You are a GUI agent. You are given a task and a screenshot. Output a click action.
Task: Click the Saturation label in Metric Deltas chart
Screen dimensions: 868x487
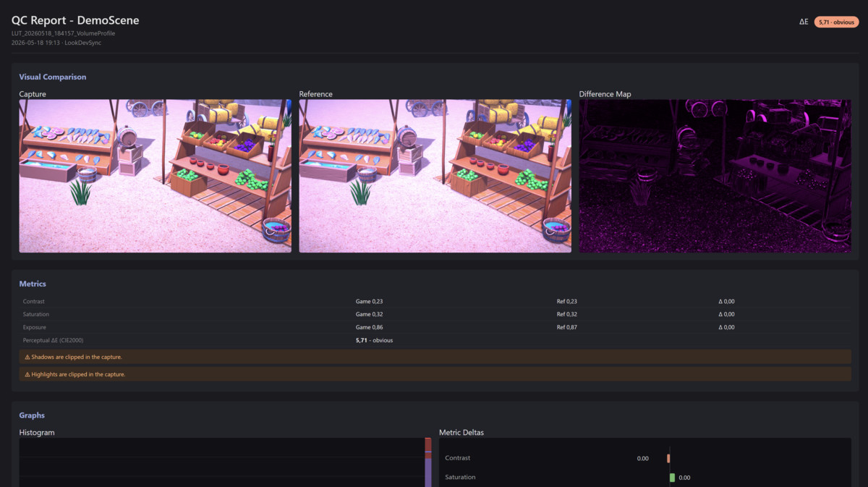pyautogui.click(x=460, y=478)
